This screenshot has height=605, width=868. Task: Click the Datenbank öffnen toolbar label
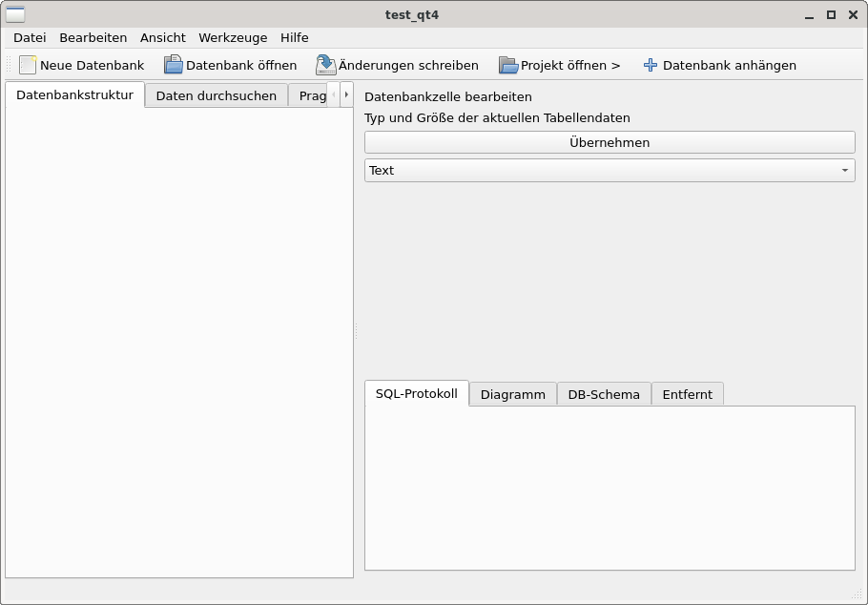pyautogui.click(x=241, y=66)
